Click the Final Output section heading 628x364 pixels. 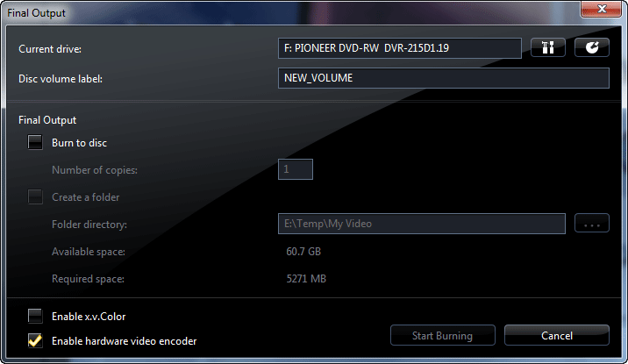47,120
